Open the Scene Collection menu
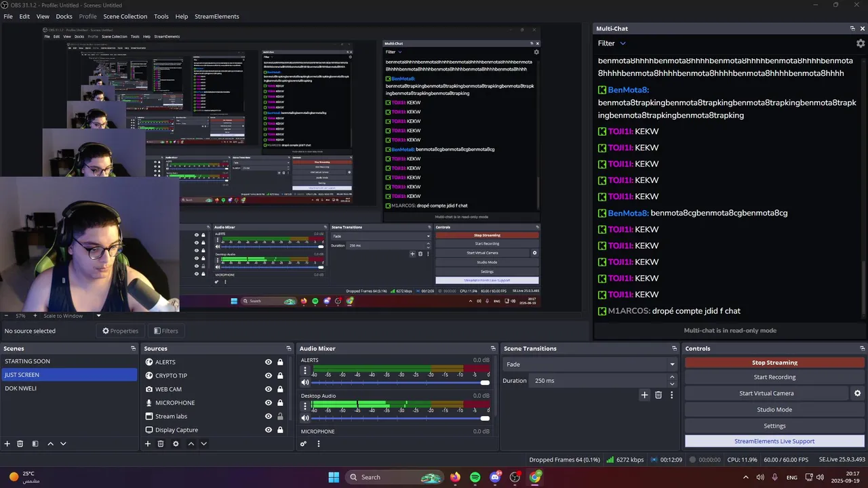 coord(125,16)
